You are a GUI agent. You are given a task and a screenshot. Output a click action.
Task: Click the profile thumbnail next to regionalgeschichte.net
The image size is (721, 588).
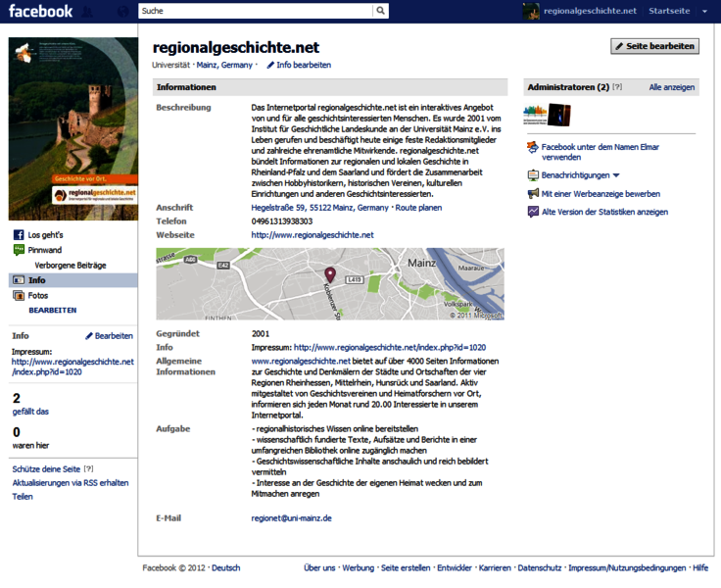point(531,11)
